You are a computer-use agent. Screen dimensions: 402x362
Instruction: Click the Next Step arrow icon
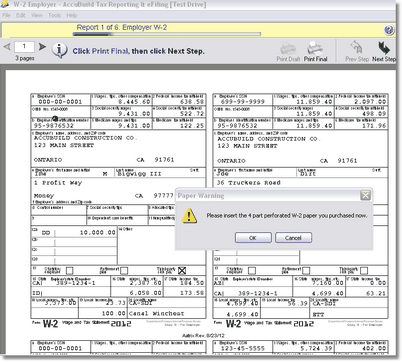384,48
